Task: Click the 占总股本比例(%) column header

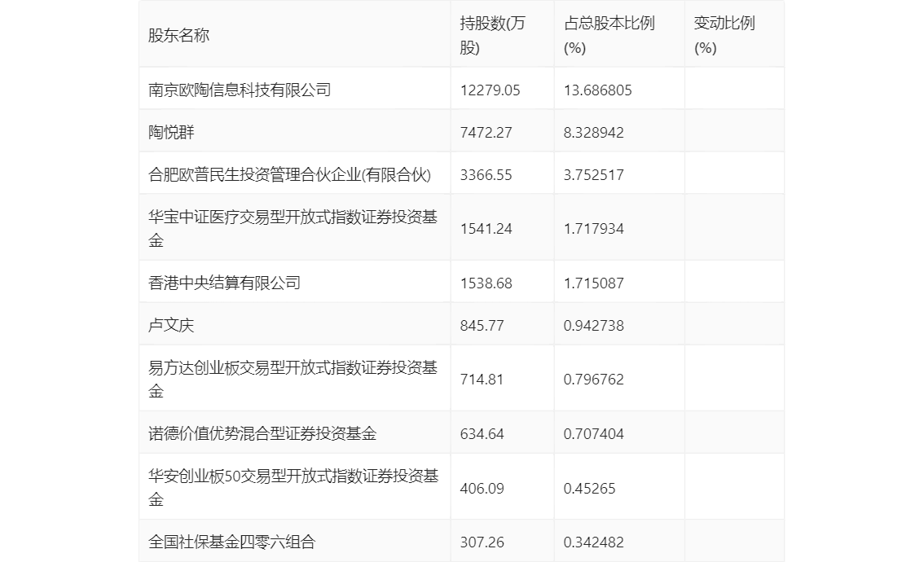Action: (x=609, y=35)
